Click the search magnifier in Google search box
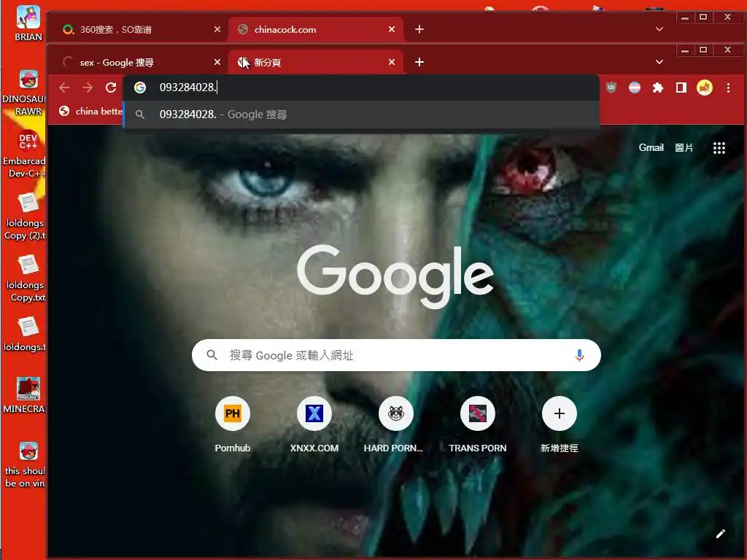The height and width of the screenshot is (560, 747). [x=212, y=355]
